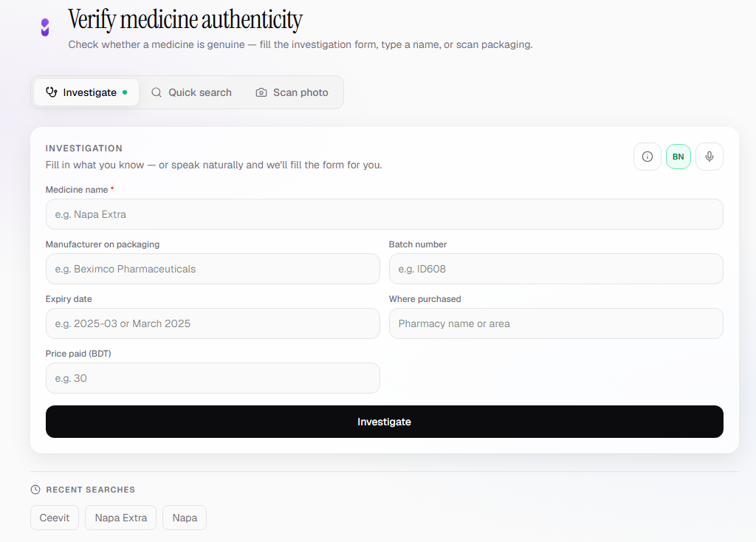Click the Manufacturer on packaging label
Image resolution: width=756 pixels, height=542 pixels.
(x=102, y=244)
